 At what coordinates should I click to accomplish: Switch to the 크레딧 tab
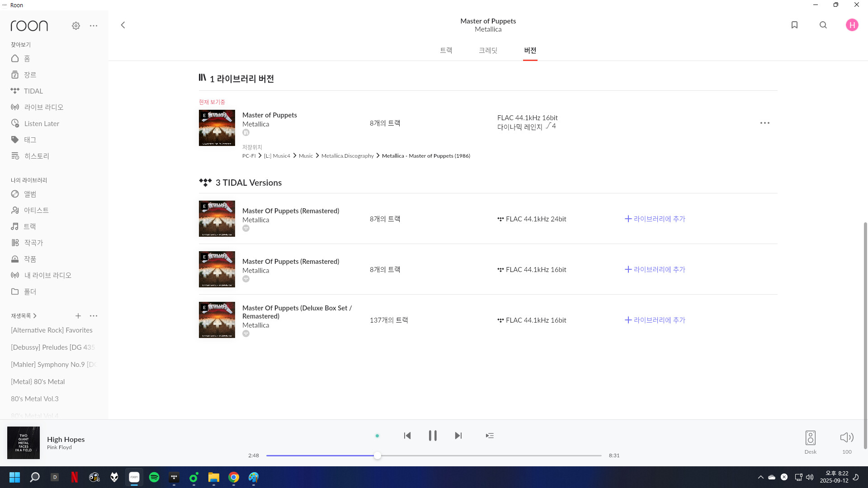(x=488, y=50)
